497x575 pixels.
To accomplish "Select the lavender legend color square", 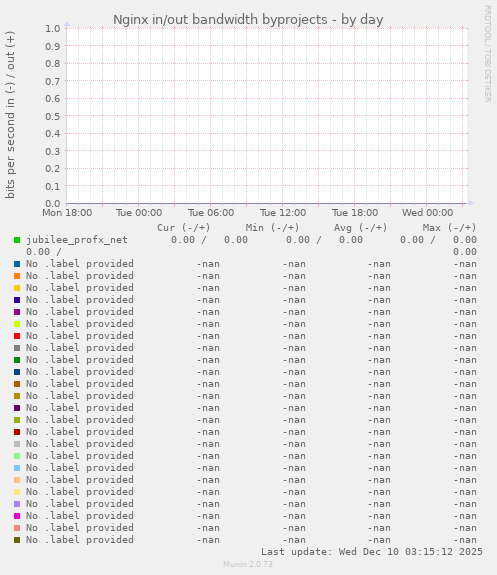I will coord(17,504).
